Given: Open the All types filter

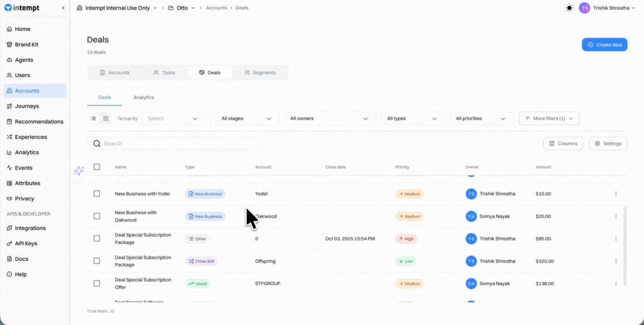Looking at the screenshot, I should pos(413,118).
